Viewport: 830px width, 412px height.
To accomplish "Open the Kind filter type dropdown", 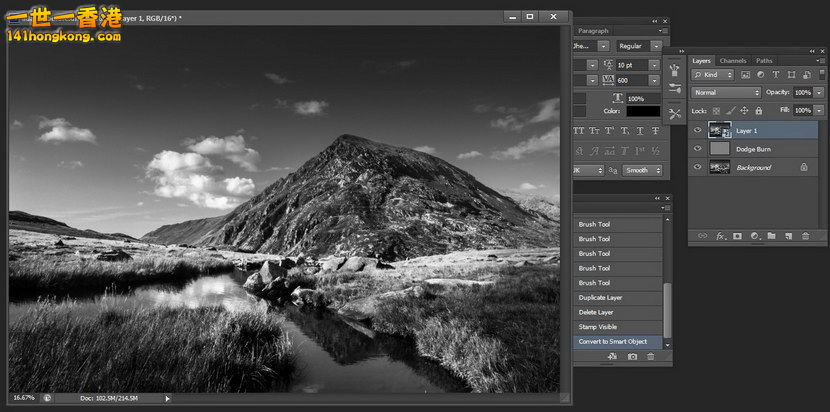I will 712,75.
